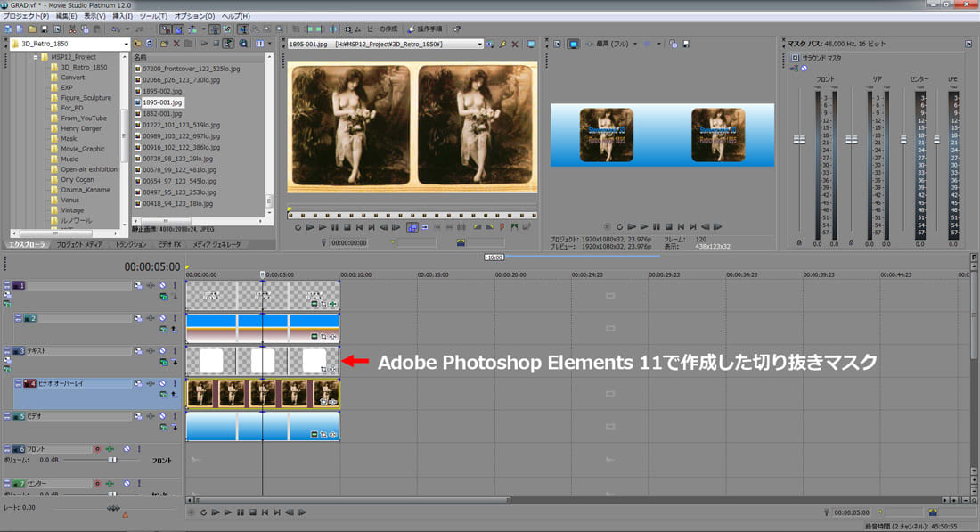This screenshot has width=980, height=532.
Task: Stop timeline playback in bottom transport
Action: point(252,512)
